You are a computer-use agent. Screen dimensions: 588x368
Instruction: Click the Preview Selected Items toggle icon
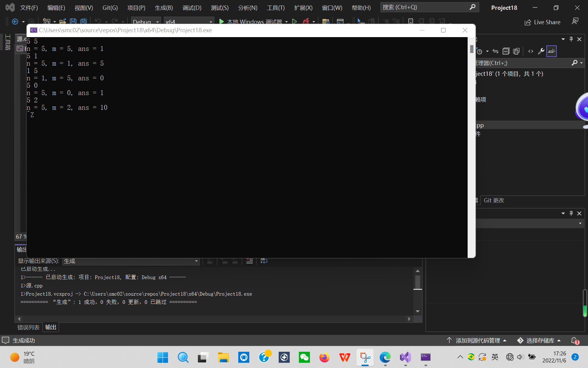(551, 51)
